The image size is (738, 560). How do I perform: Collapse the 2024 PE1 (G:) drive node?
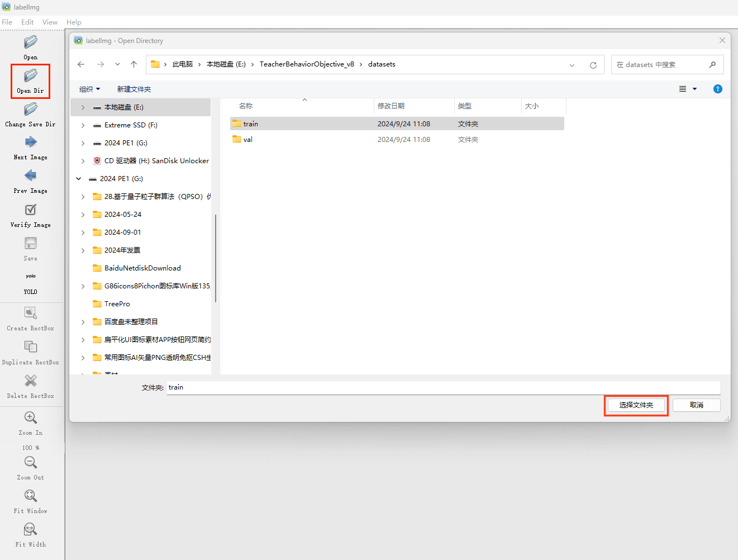tap(79, 179)
